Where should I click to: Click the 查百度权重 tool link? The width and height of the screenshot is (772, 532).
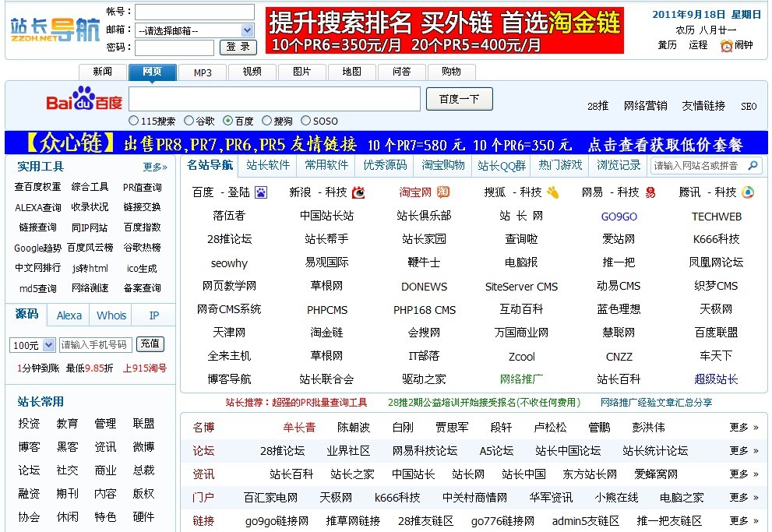[x=38, y=187]
